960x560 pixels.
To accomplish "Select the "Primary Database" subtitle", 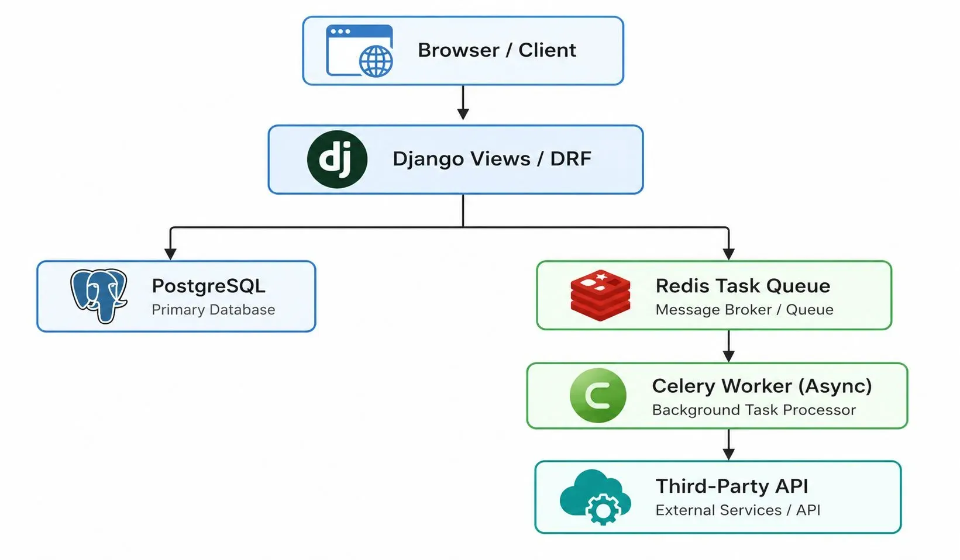I will point(214,310).
